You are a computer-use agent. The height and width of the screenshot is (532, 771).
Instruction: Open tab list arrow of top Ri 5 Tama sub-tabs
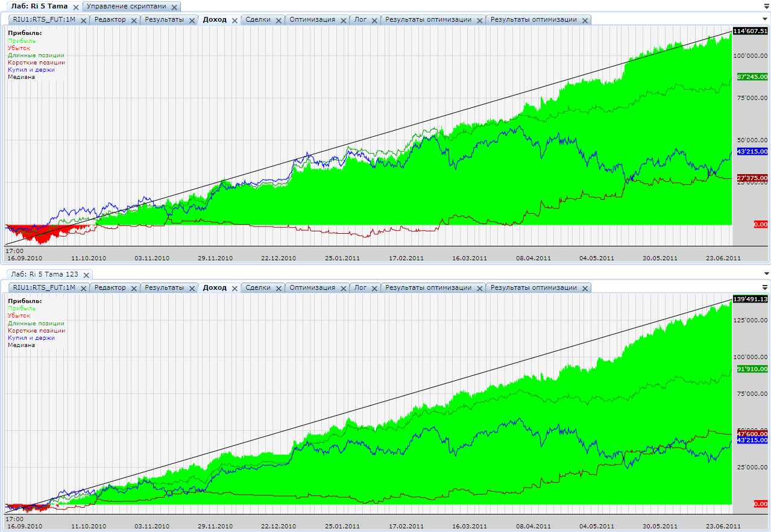765,19
